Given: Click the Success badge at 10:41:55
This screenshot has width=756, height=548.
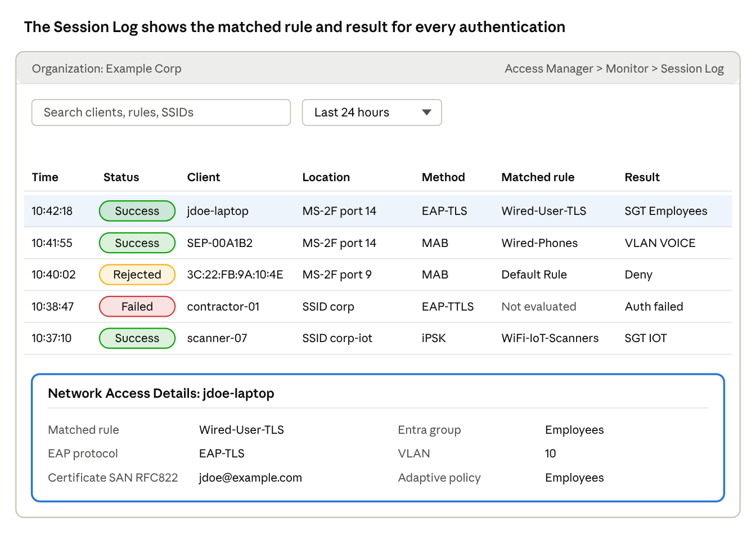Looking at the screenshot, I should pyautogui.click(x=137, y=243).
